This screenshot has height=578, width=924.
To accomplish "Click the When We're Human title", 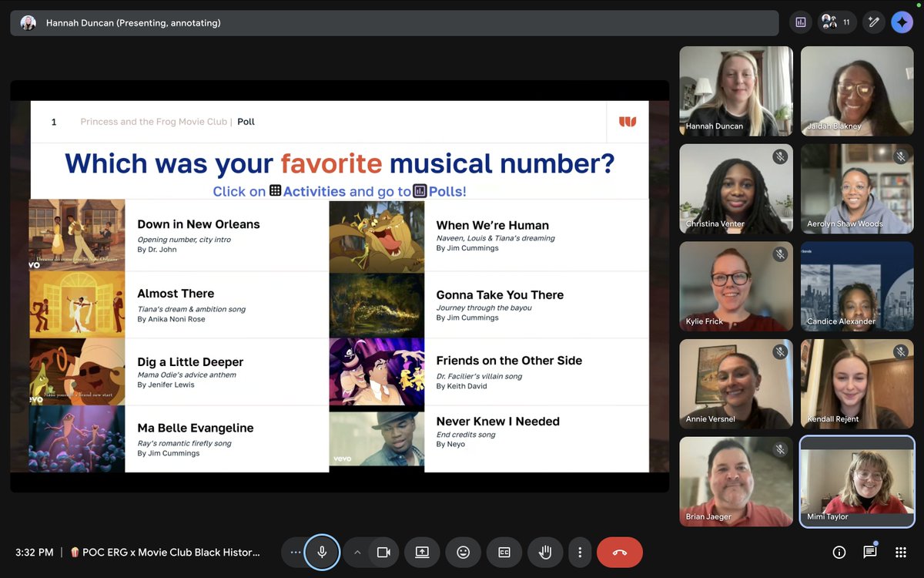I will point(493,225).
